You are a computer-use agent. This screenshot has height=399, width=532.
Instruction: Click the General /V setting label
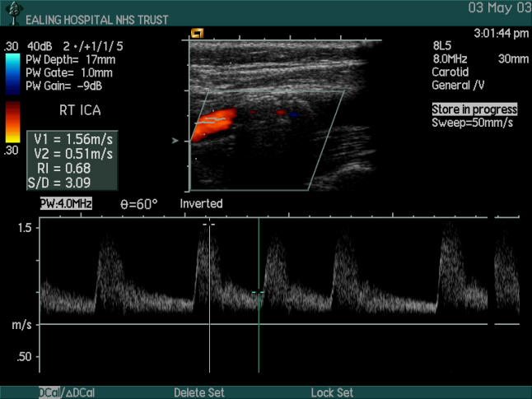tap(458, 85)
